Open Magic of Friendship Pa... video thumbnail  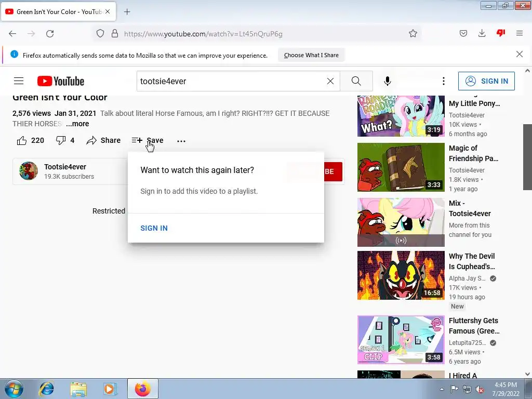pos(401,167)
